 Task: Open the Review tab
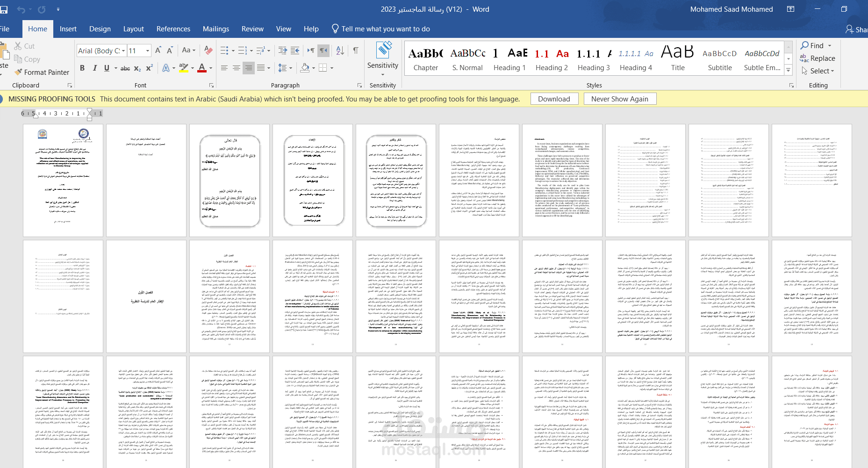tap(252, 29)
